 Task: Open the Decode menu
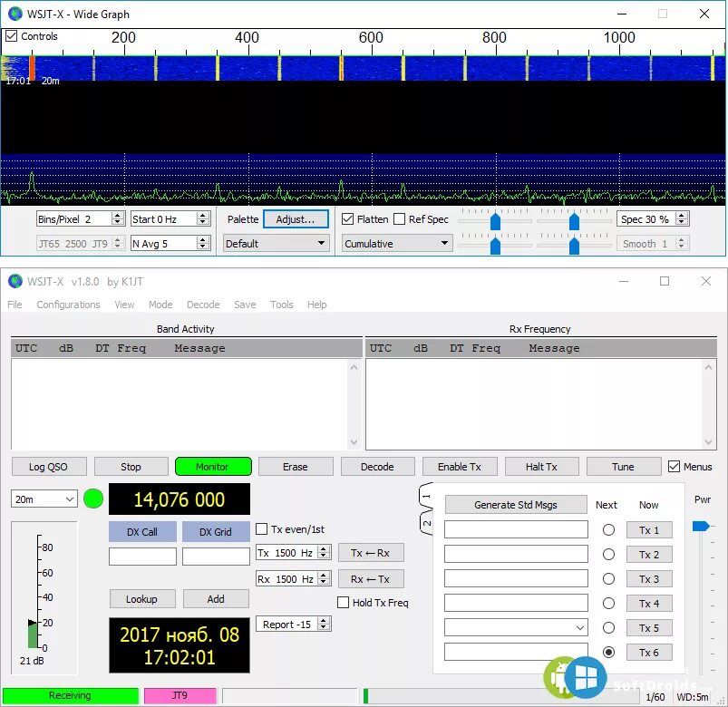click(x=203, y=305)
